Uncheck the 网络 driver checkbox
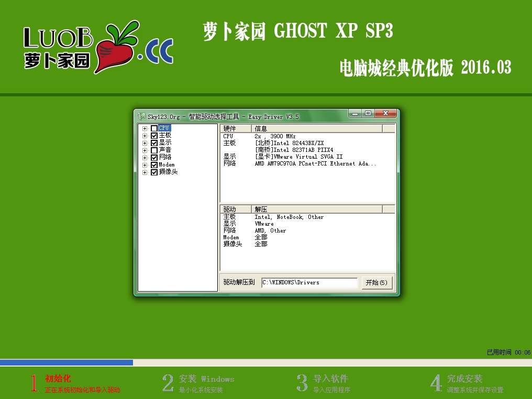Image resolution: width=532 pixels, height=399 pixels. pyautogui.click(x=154, y=158)
